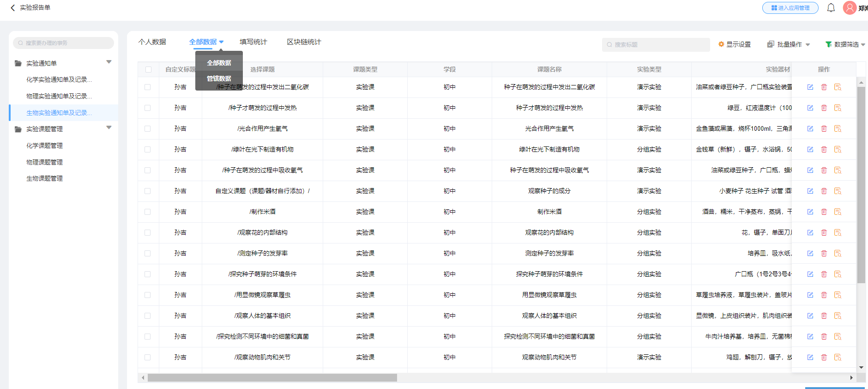Image resolution: width=868 pixels, height=389 pixels.
Task: Edit the 用显微镜观察草履虫 row
Action: (x=810, y=295)
